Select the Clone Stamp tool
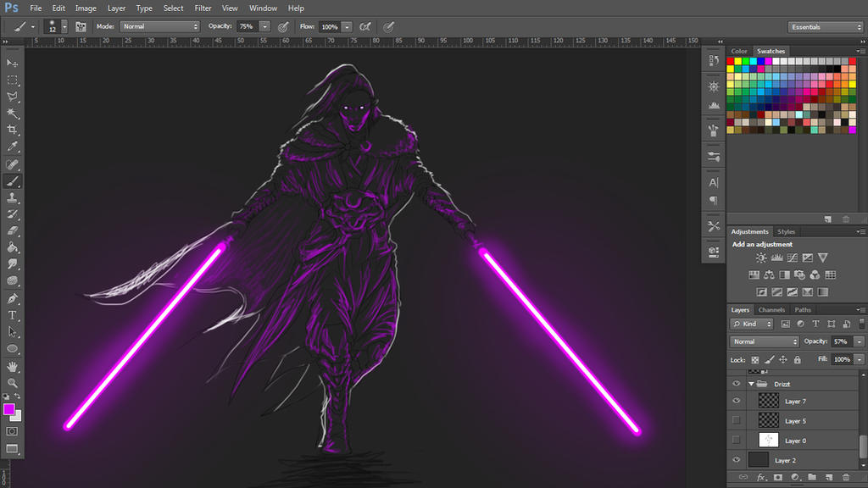This screenshot has height=488, width=868. (12, 197)
